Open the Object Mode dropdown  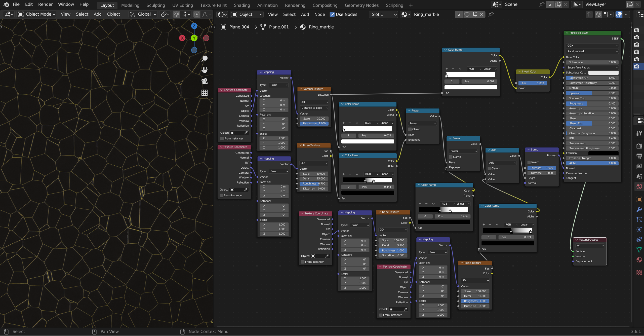click(37, 14)
